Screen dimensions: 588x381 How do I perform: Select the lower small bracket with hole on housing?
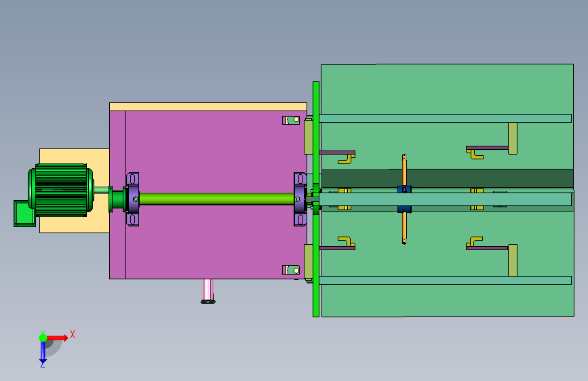(291, 270)
